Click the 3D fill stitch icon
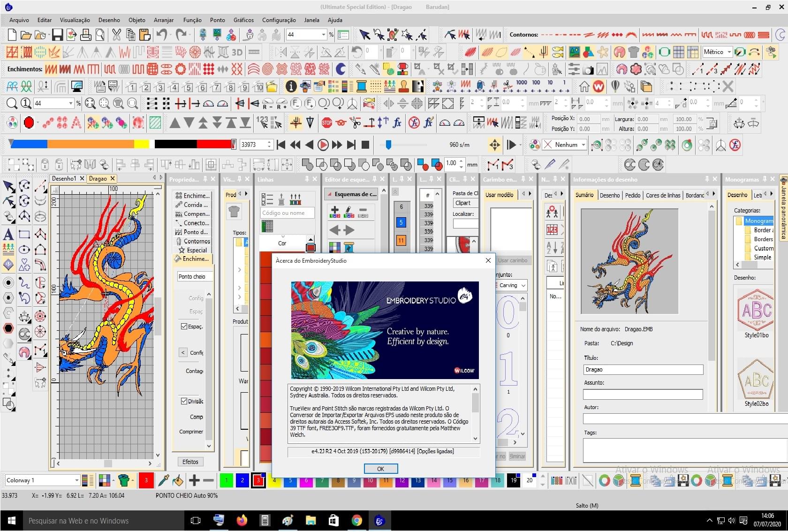The width and height of the screenshot is (788, 532). 237,52
